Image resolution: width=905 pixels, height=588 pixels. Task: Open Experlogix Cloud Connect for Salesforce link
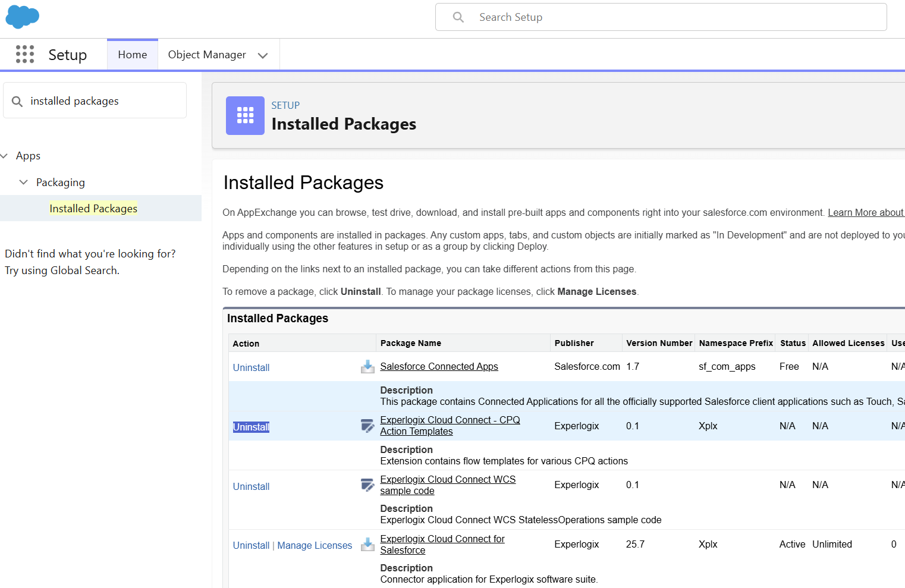coord(442,545)
